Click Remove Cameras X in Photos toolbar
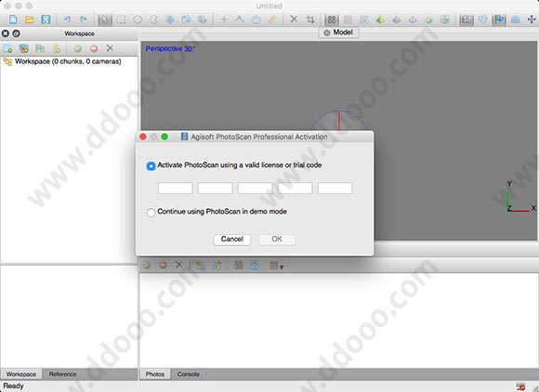This screenshot has width=539, height=392. [178, 265]
